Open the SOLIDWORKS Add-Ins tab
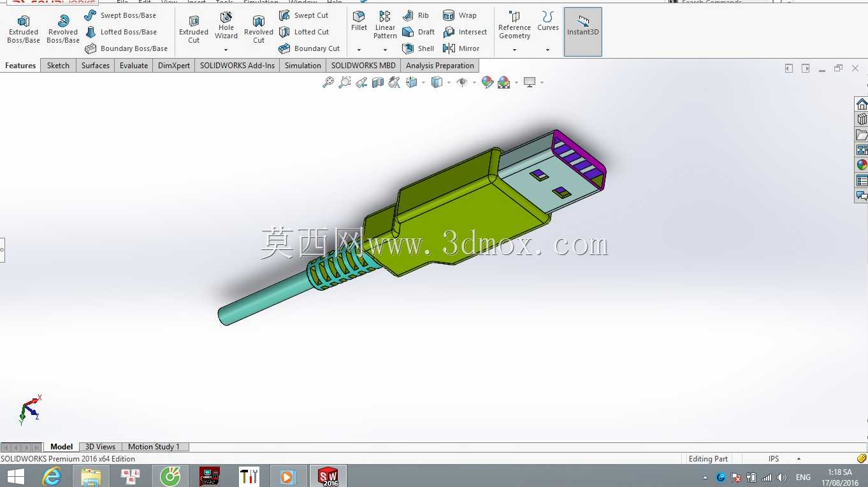This screenshot has height=487, width=868. pyautogui.click(x=237, y=66)
